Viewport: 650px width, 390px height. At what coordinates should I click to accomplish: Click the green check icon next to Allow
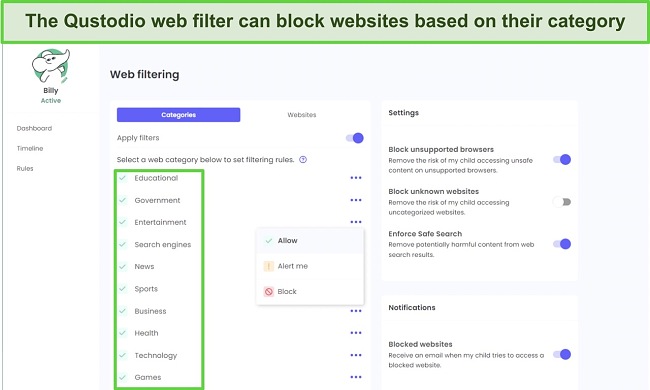coord(269,240)
